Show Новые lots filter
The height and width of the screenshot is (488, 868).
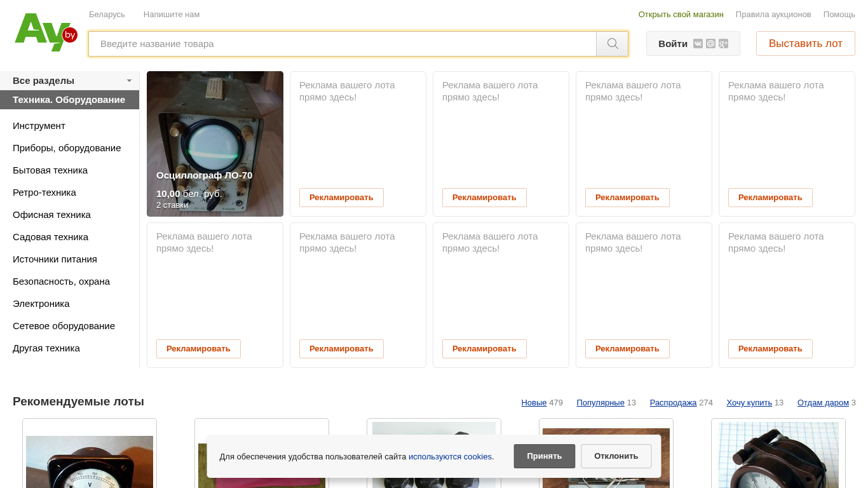coord(534,403)
